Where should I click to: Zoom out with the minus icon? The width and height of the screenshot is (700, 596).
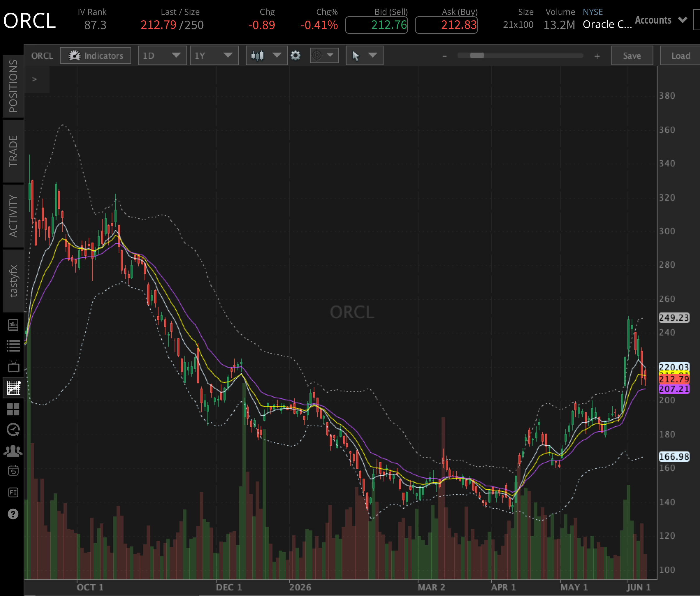point(445,56)
